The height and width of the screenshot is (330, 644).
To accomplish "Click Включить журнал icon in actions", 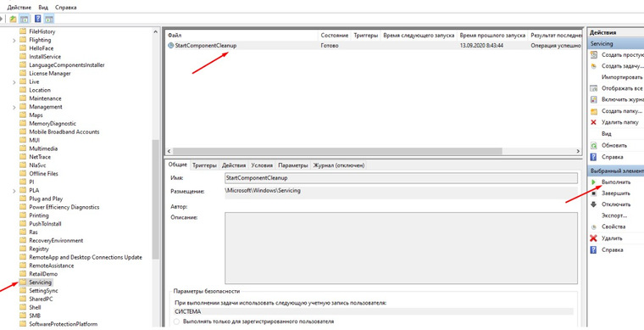I will click(x=593, y=99).
